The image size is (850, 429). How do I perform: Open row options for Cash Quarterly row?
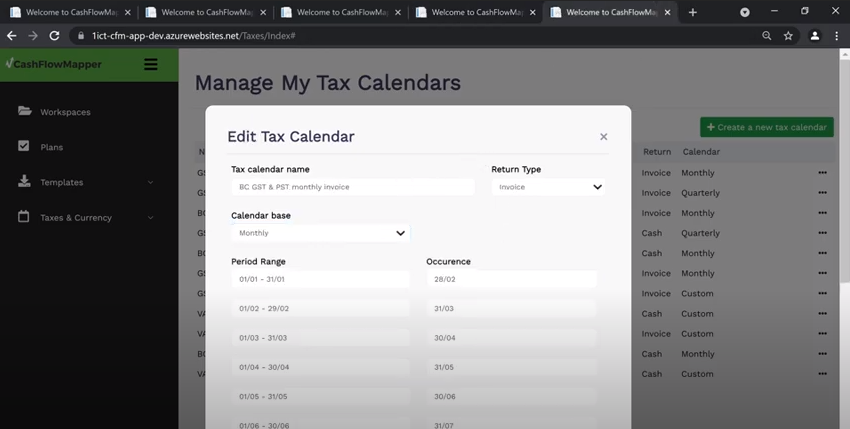coord(822,233)
